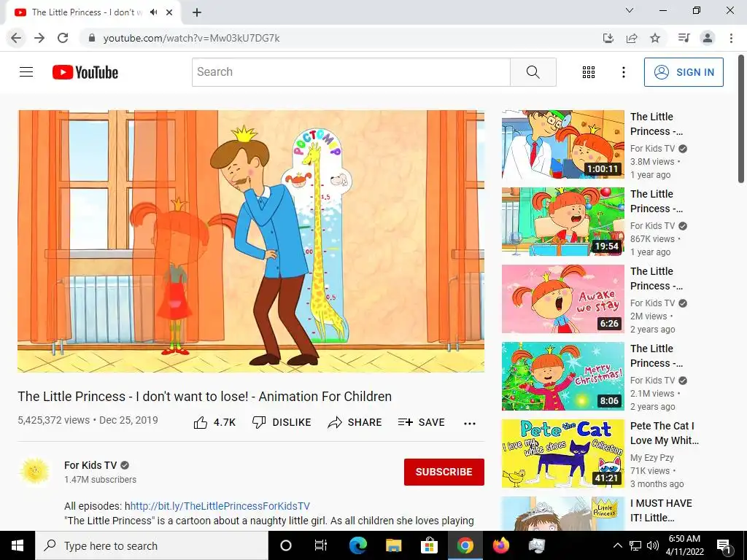Open Pete The Cat I Love My Whit... title
747x560 pixels.
(x=664, y=433)
